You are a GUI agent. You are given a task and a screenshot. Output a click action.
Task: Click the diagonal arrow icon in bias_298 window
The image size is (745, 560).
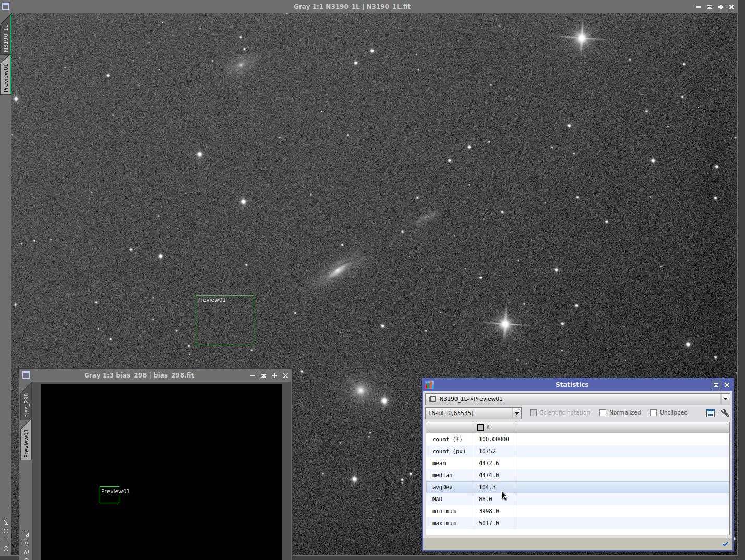pyautogui.click(x=26, y=534)
